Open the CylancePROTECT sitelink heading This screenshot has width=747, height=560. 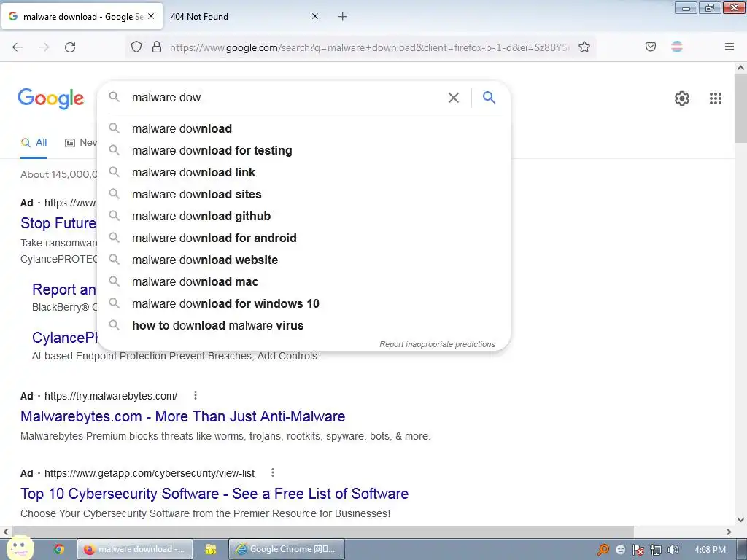click(65, 337)
